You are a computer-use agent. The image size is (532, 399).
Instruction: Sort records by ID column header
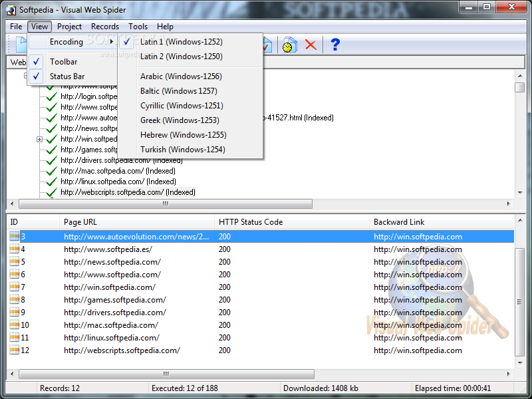tap(33, 222)
